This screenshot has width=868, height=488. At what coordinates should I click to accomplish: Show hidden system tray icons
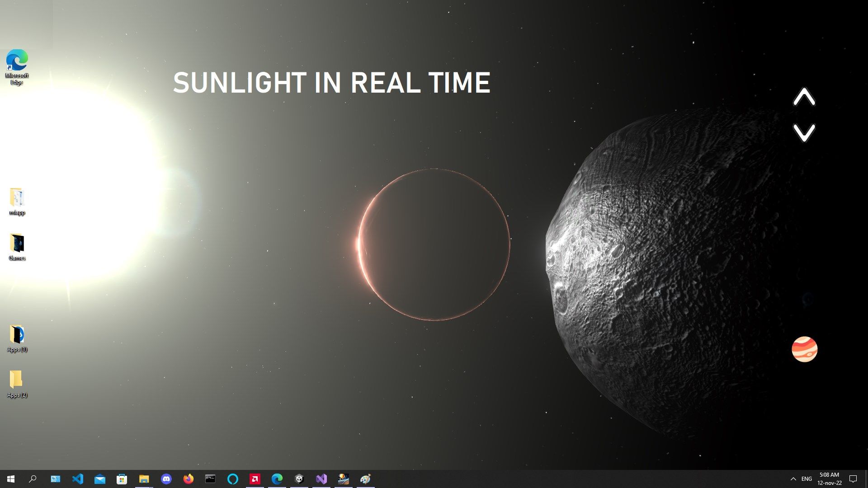coord(793,479)
